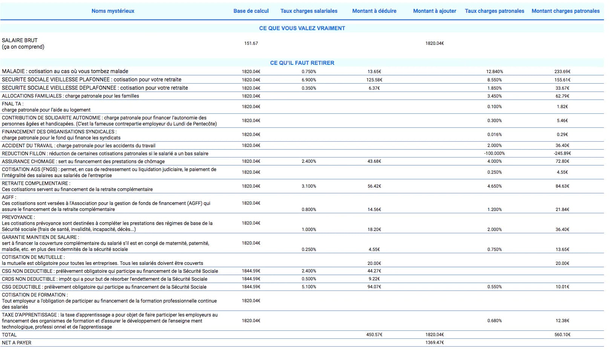
Task: Click the 'CE QUE VOUS VALEZ VRAIMENT' section title
Action: coord(302,28)
